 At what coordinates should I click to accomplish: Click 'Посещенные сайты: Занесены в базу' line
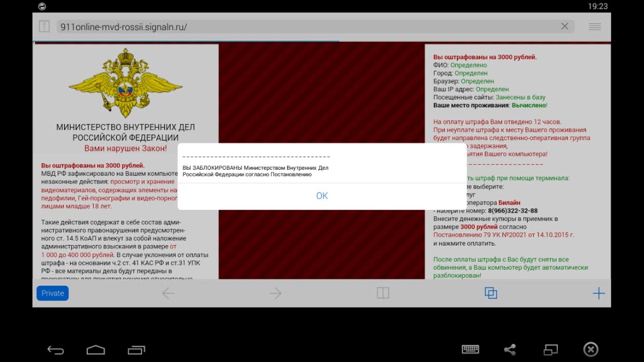(x=489, y=97)
